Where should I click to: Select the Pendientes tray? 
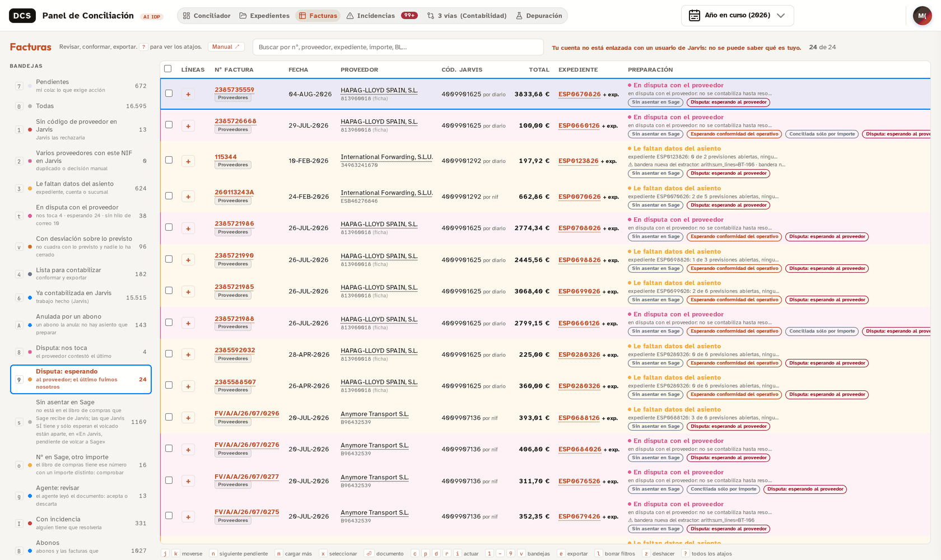tap(81, 86)
